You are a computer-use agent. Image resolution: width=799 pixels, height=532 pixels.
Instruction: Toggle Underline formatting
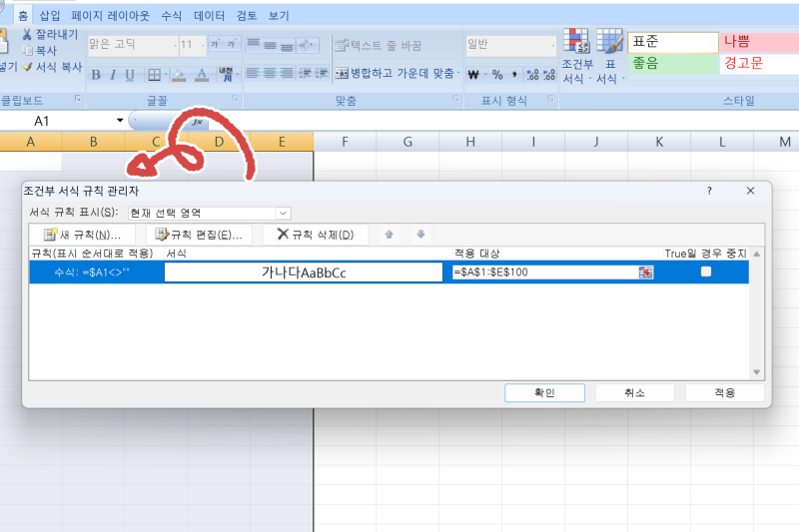click(x=130, y=75)
